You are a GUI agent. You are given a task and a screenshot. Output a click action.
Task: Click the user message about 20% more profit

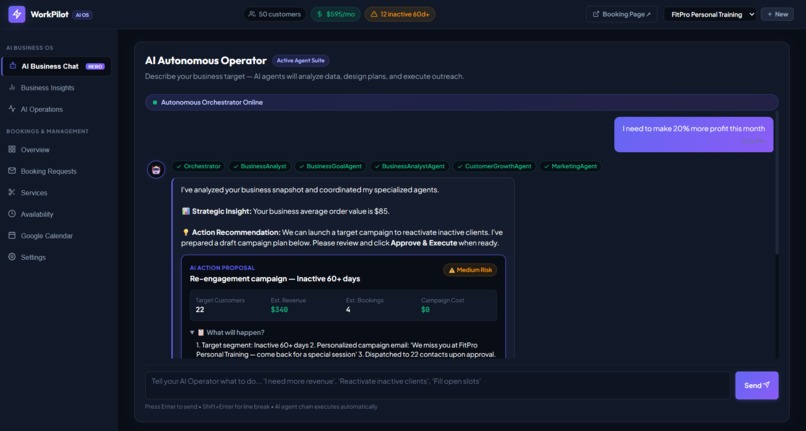pyautogui.click(x=693, y=134)
